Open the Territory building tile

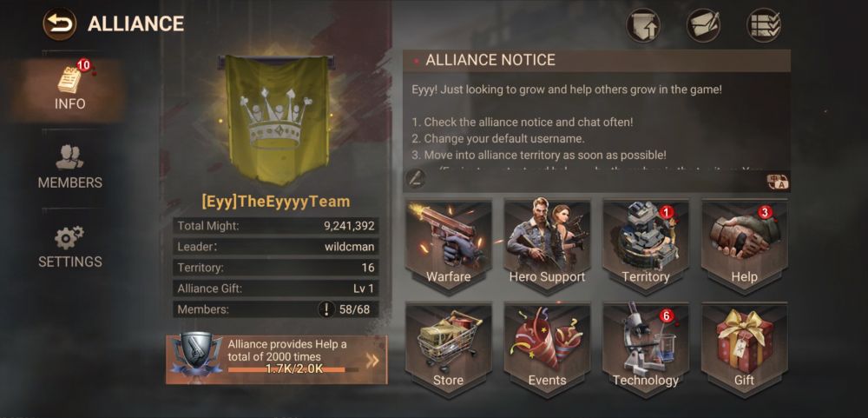[x=646, y=243]
